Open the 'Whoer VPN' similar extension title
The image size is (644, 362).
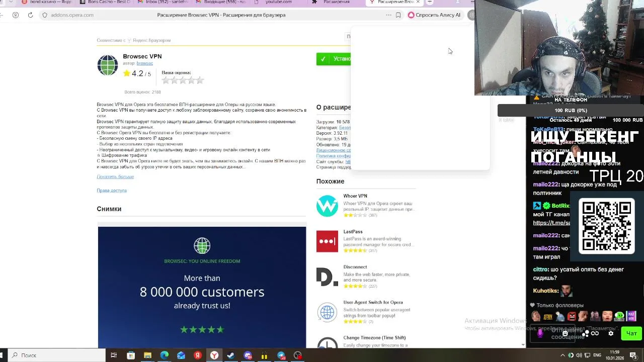pyautogui.click(x=355, y=196)
